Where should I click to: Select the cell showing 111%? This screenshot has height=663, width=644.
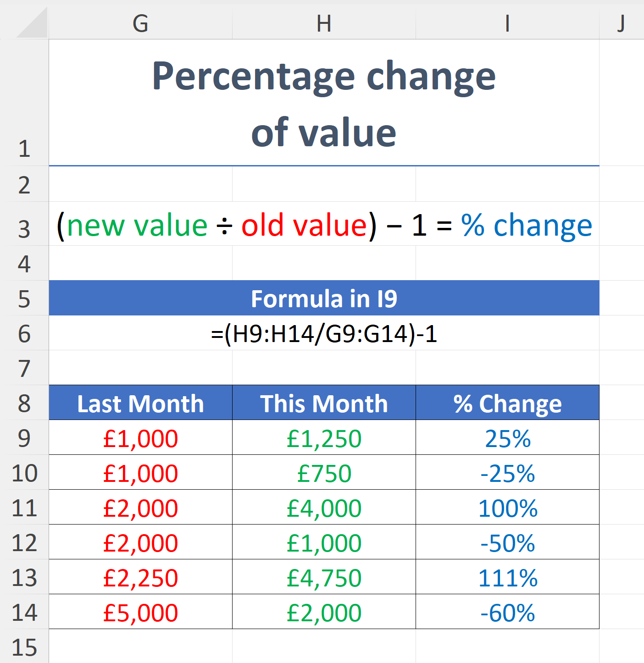[x=507, y=577]
